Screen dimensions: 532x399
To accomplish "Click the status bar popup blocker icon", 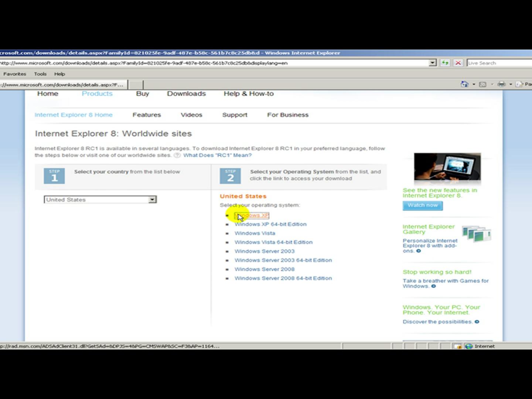I will coord(458,346).
